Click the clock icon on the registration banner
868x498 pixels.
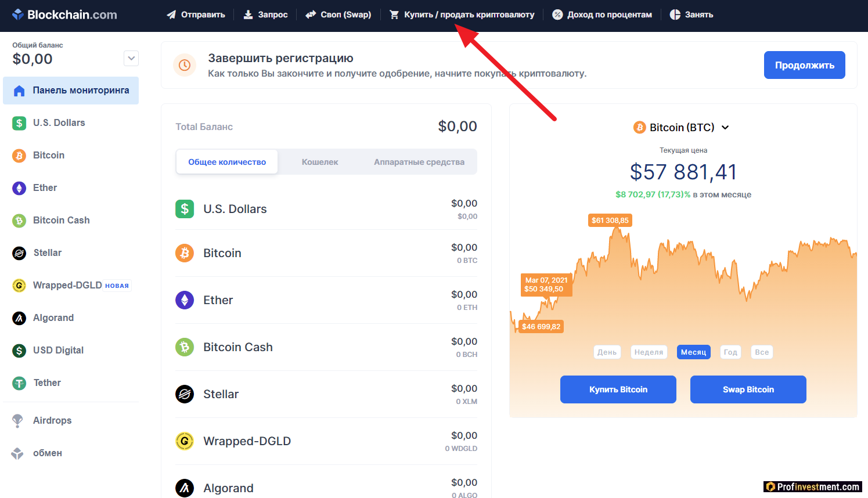pos(185,65)
